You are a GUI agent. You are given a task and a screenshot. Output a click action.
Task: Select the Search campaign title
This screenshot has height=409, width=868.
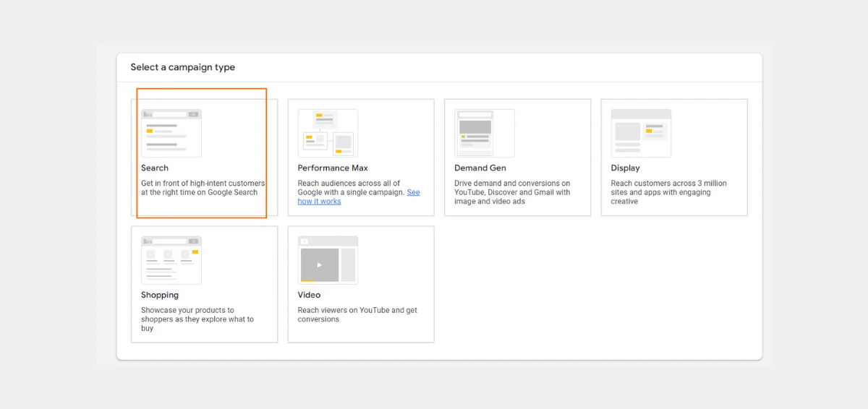coord(155,168)
